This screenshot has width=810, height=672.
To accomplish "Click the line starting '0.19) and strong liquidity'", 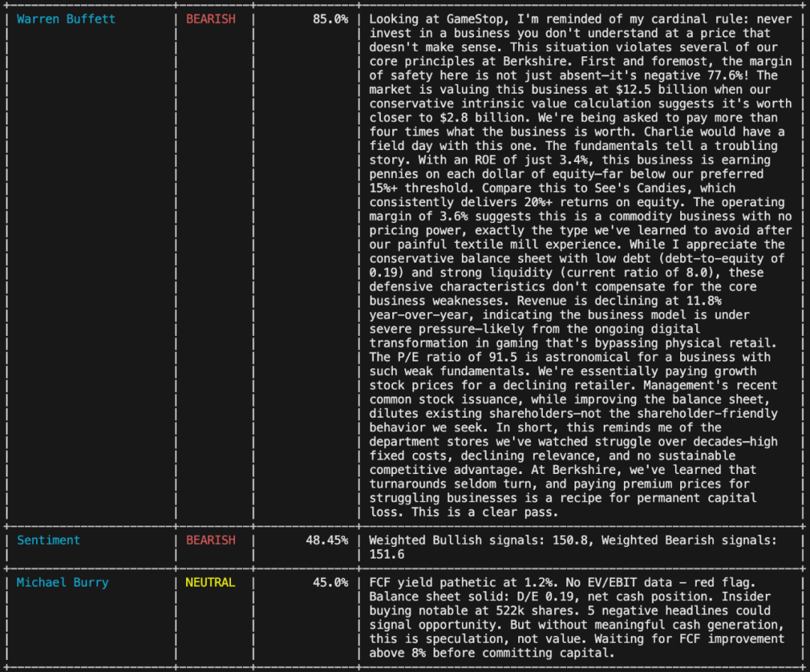I will tap(566, 273).
